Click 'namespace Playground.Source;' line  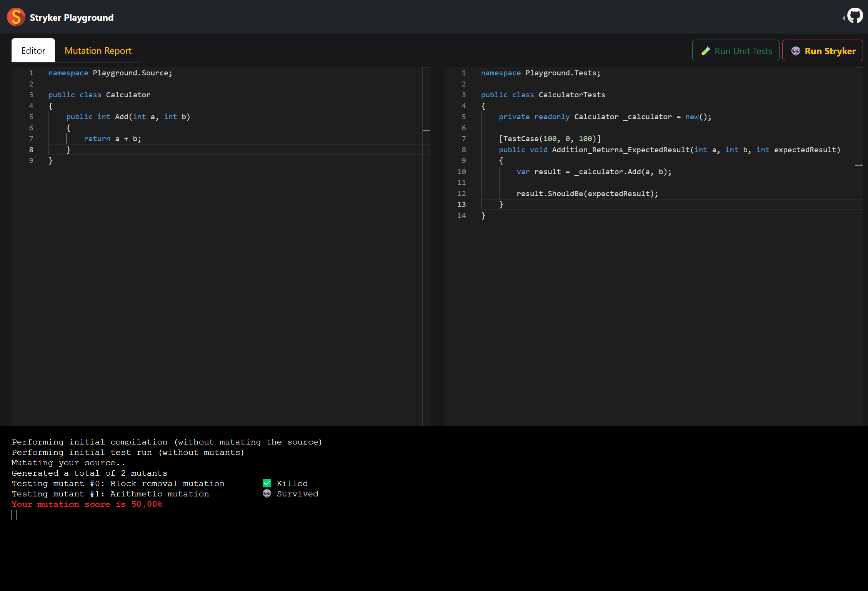pos(110,73)
